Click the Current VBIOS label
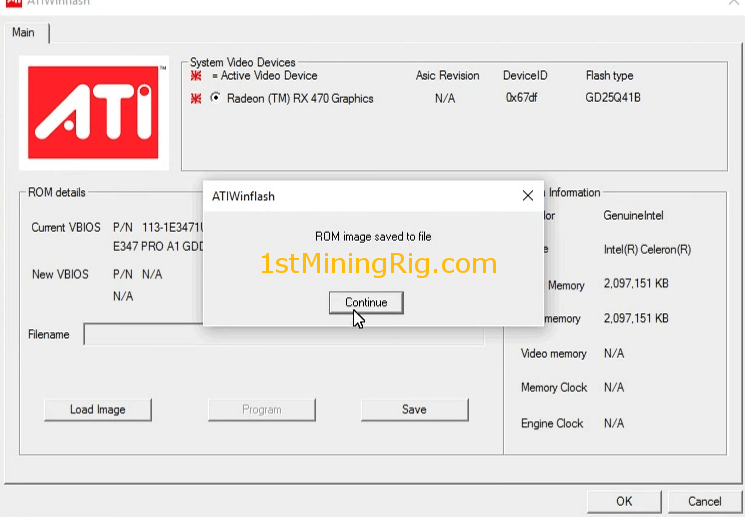 66,228
